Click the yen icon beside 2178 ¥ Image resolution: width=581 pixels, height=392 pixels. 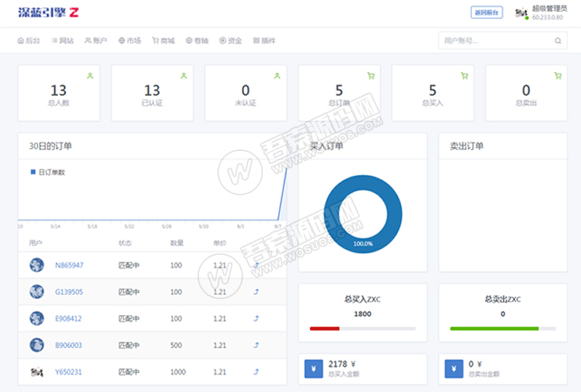pyautogui.click(x=314, y=369)
